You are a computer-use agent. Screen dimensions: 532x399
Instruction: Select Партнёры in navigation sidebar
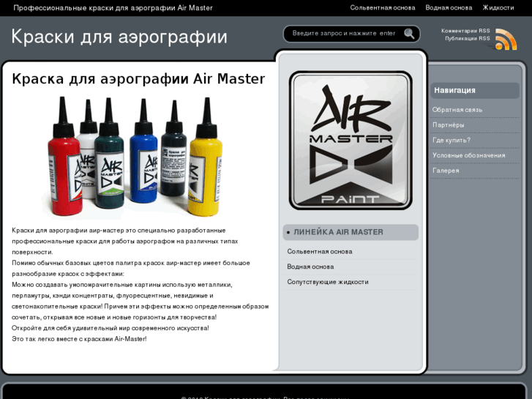[448, 125]
